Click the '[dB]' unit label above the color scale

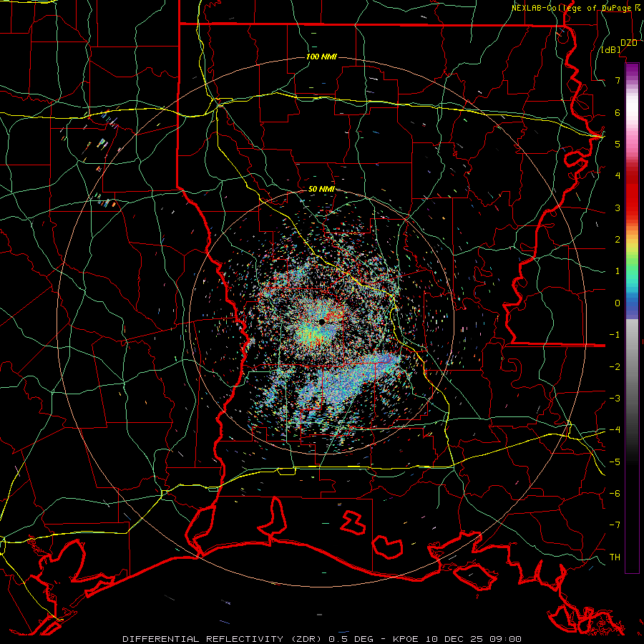click(x=611, y=49)
